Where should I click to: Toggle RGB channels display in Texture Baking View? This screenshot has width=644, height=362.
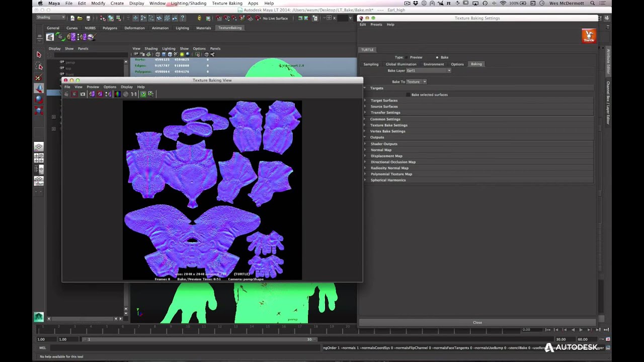pos(117,94)
